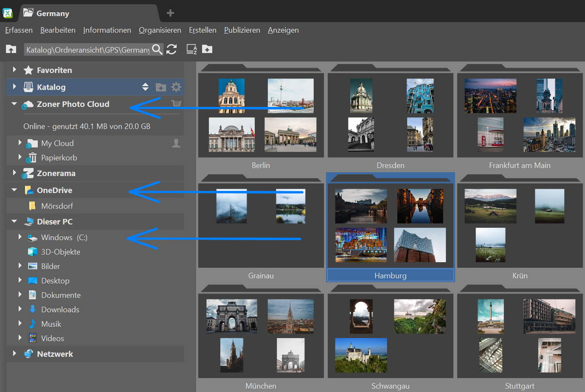Expand the Favoriten section
This screenshot has height=392, width=585.
click(x=14, y=70)
